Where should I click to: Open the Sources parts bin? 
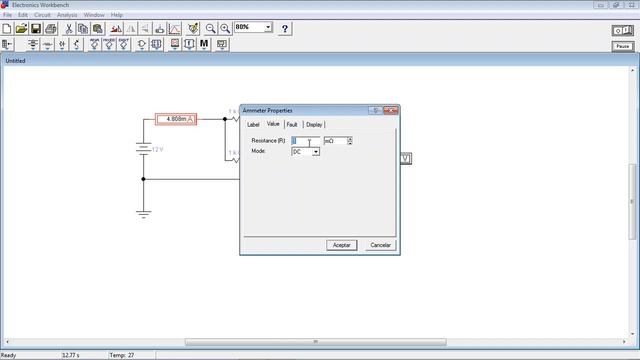(x=33, y=44)
